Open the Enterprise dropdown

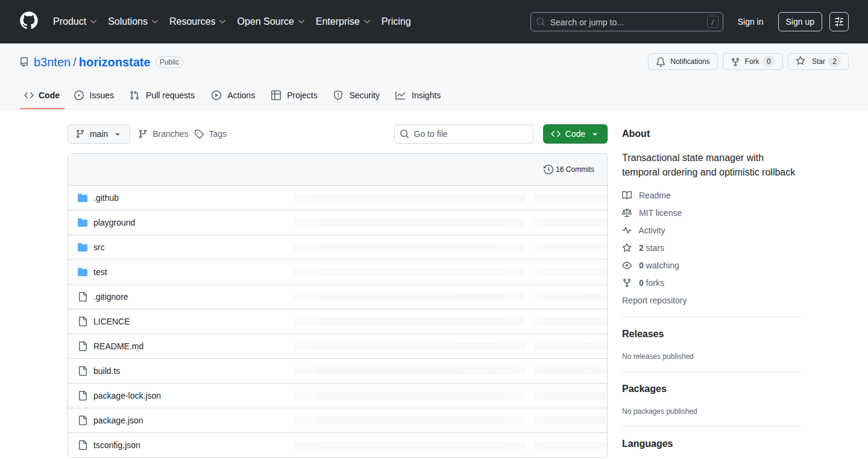pyautogui.click(x=343, y=22)
